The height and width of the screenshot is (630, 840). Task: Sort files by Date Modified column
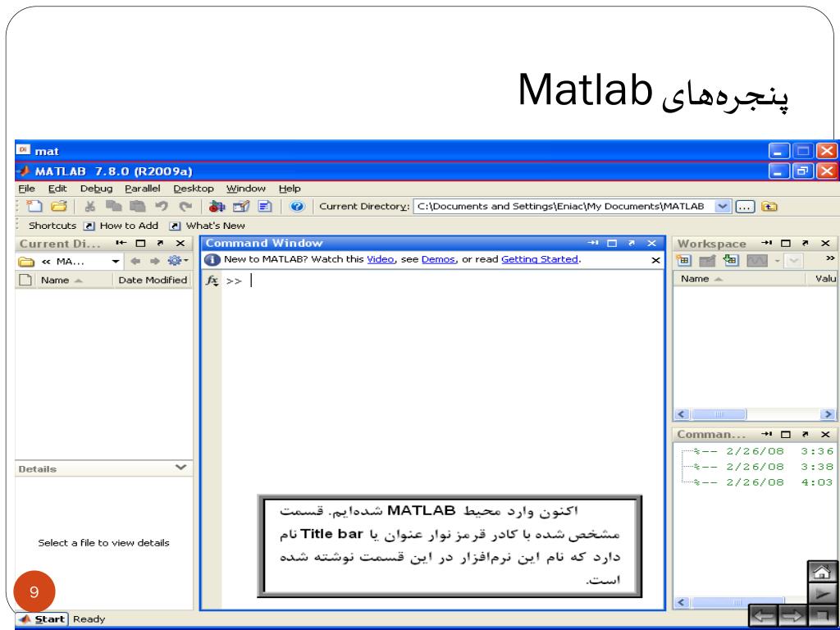point(153,281)
